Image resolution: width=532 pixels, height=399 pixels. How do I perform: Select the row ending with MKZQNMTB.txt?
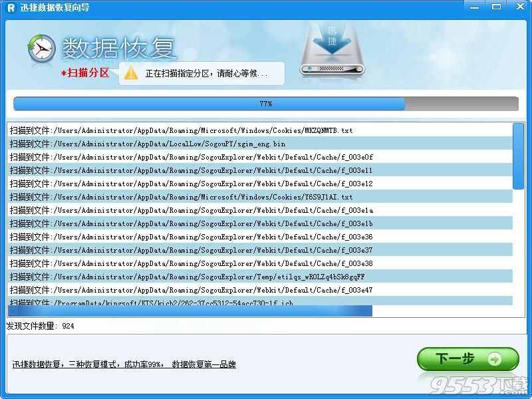pyautogui.click(x=260, y=130)
